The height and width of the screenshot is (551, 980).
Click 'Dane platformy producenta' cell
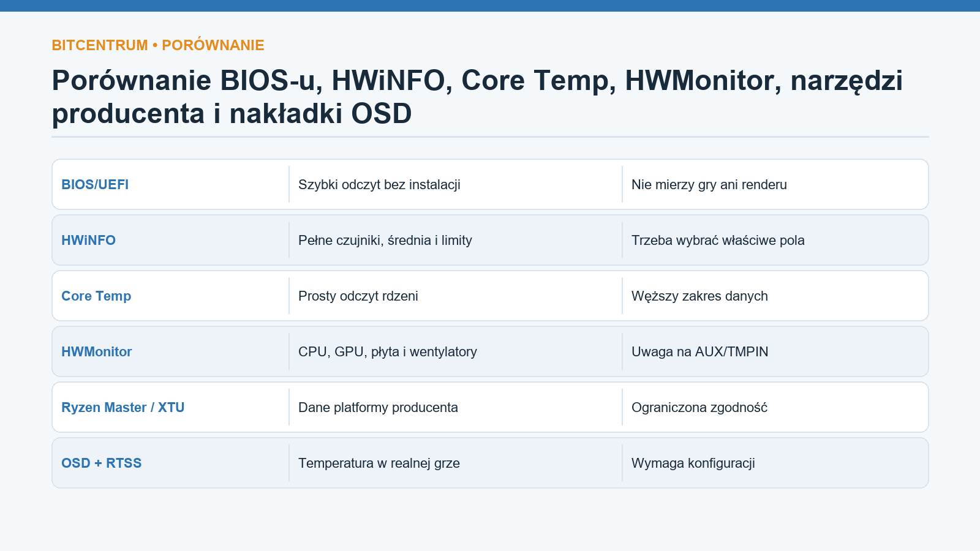(378, 408)
